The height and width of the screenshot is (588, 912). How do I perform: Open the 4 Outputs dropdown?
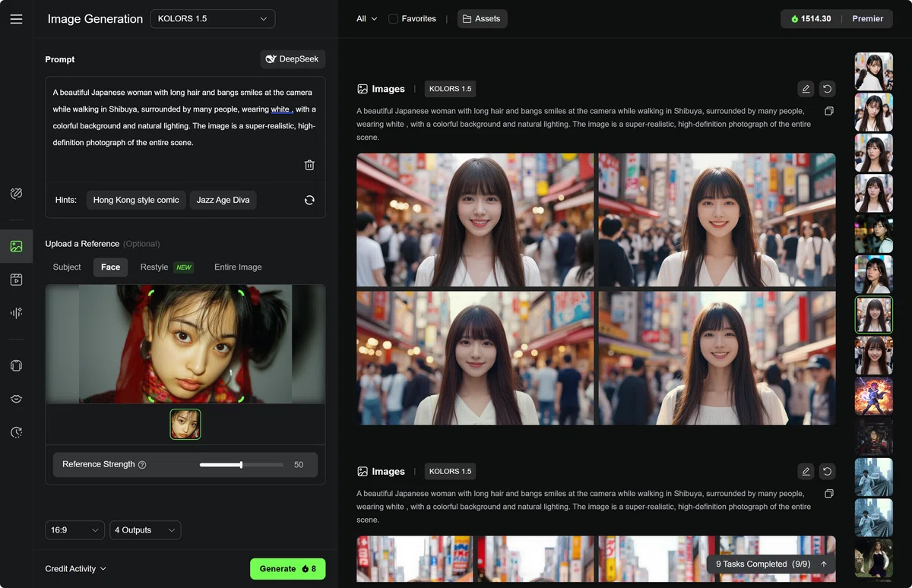pyautogui.click(x=144, y=530)
